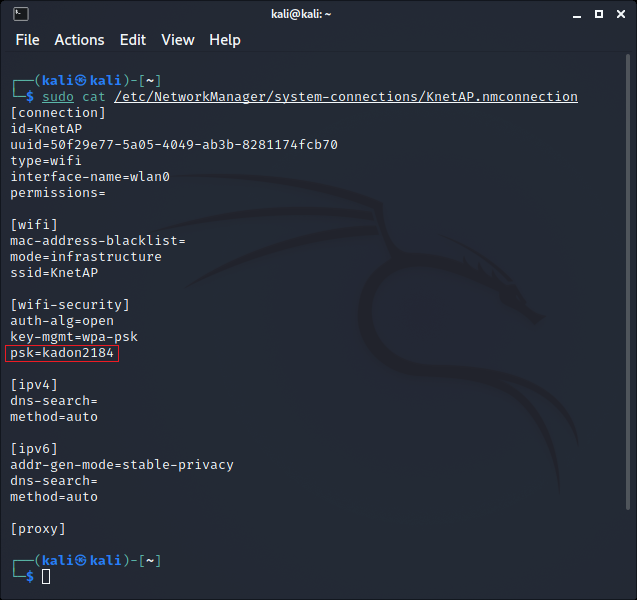Viewport: 637px width, 600px height.
Task: Click the uuid=50f29e77 line
Action: tap(174, 145)
